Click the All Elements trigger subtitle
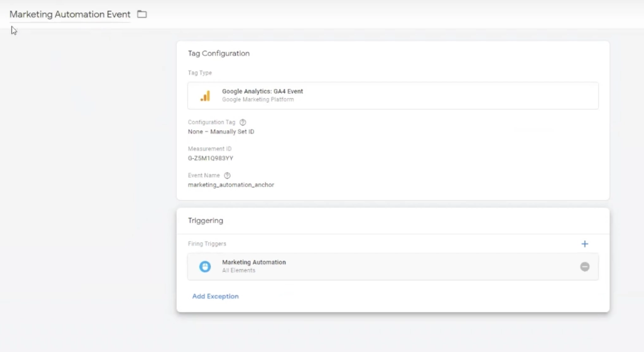The width and height of the screenshot is (644, 352). [239, 271]
